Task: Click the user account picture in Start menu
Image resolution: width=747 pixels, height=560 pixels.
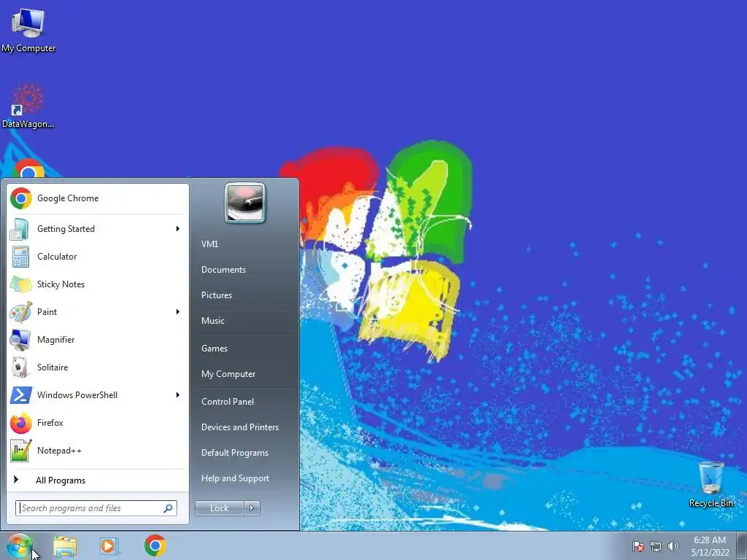Action: pyautogui.click(x=245, y=203)
